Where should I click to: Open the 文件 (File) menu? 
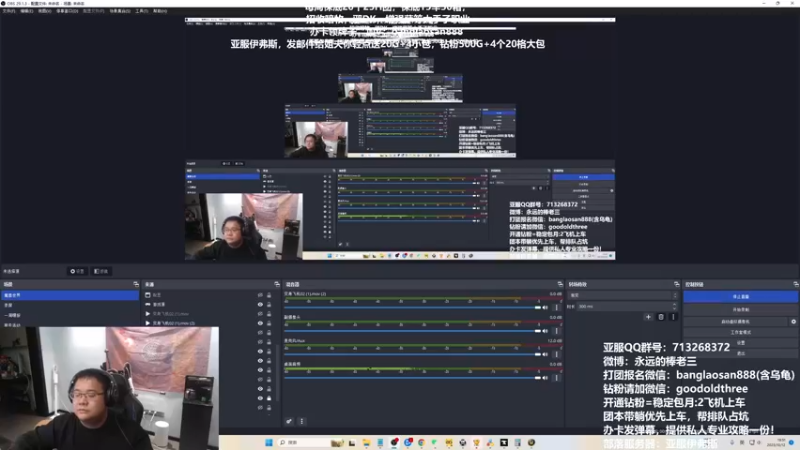[9, 11]
